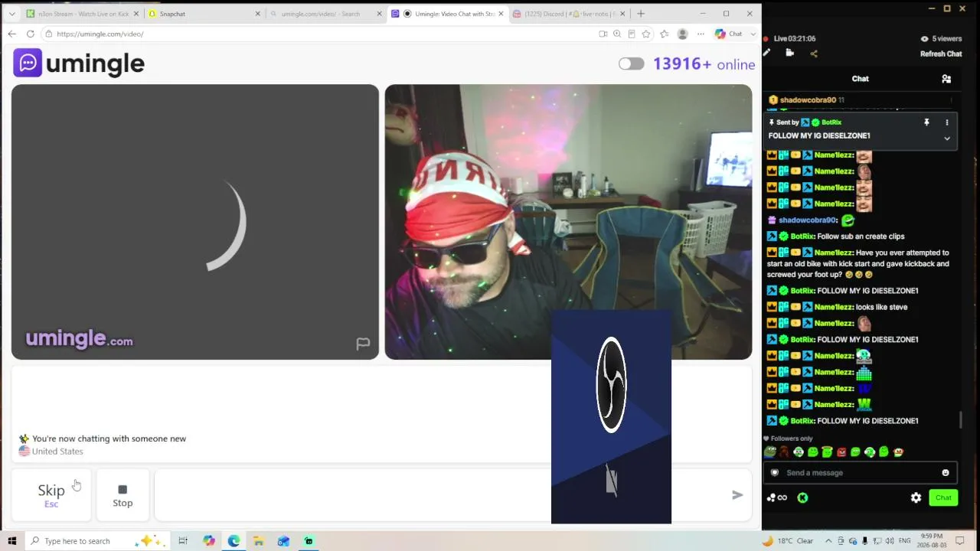Screen dimensions: 980x551
Task: Switch to the umingle.com Search tab
Action: pyautogui.click(x=326, y=14)
